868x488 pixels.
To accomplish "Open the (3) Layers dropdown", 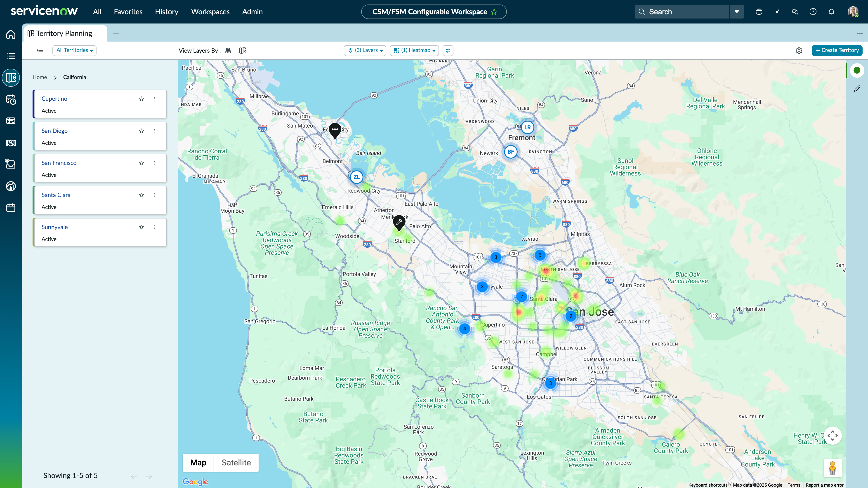I will (365, 50).
